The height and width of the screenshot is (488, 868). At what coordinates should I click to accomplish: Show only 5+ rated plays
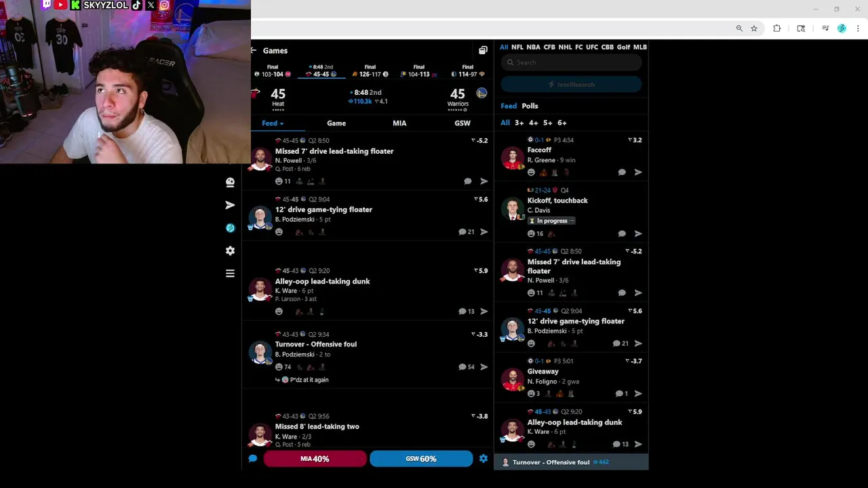(x=547, y=123)
